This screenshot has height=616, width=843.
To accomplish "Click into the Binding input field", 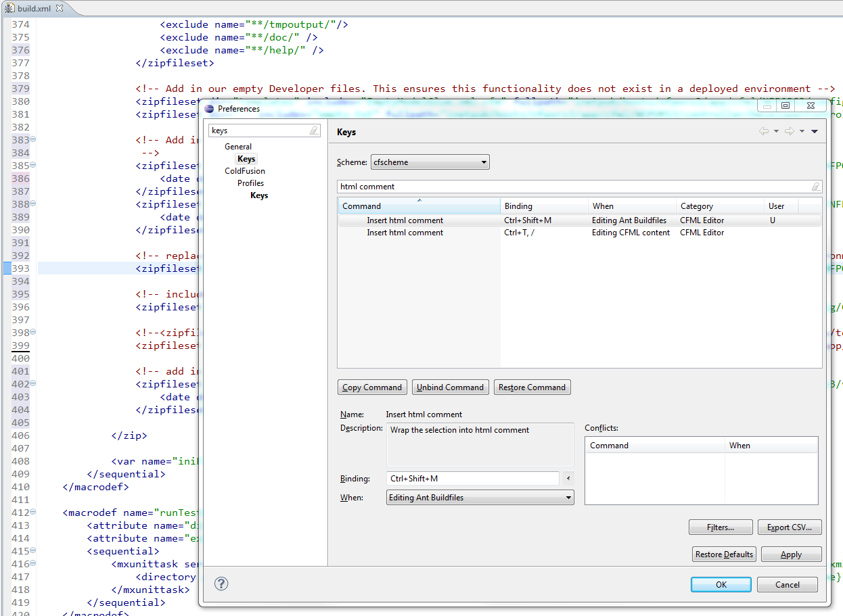I will pyautogui.click(x=473, y=479).
